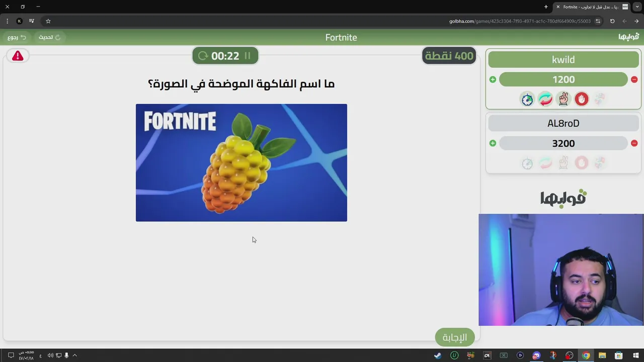Open the browser three-dot menu
This screenshot has height=362, width=644.
[7, 21]
